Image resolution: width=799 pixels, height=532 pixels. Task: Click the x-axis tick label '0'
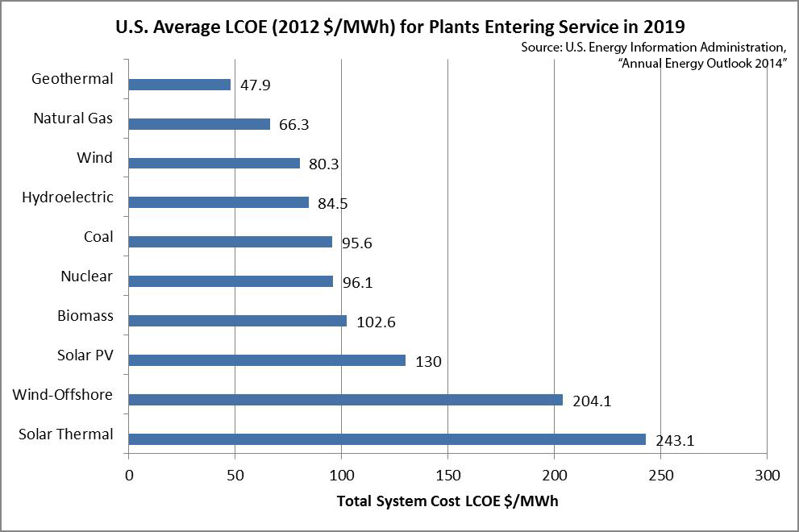coord(129,476)
